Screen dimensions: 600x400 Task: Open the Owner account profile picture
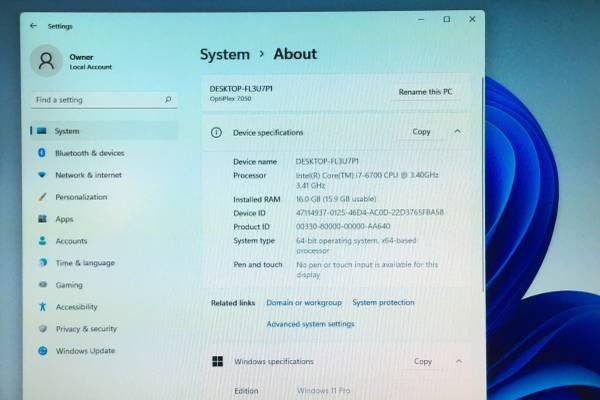[x=46, y=61]
